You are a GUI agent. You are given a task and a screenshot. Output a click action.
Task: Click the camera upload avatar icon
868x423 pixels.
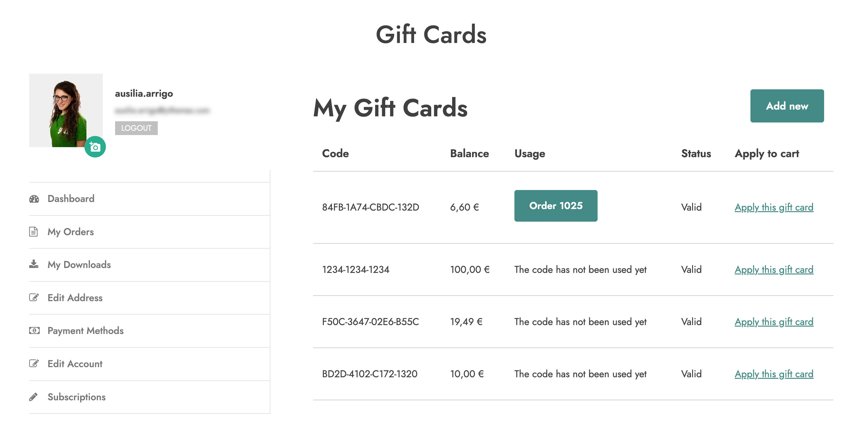click(x=95, y=147)
